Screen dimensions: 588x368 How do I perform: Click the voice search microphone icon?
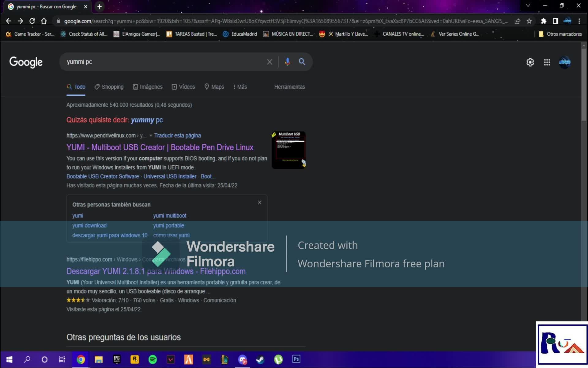[287, 62]
